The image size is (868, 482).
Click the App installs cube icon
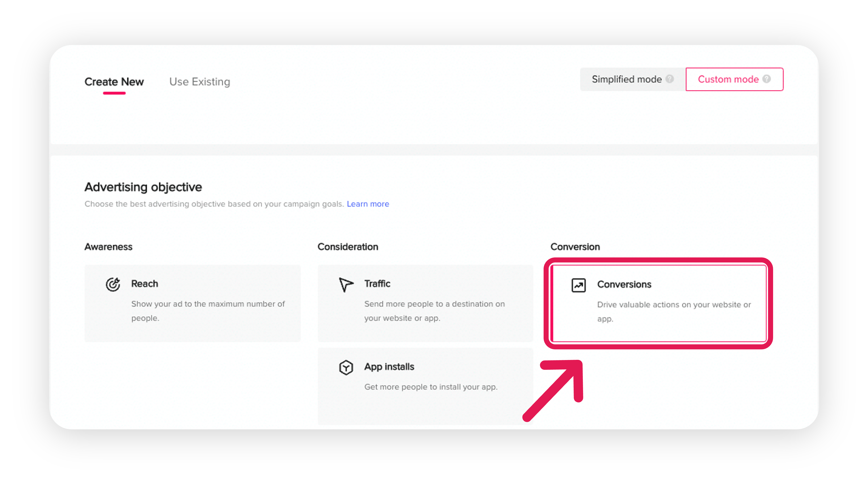(346, 367)
